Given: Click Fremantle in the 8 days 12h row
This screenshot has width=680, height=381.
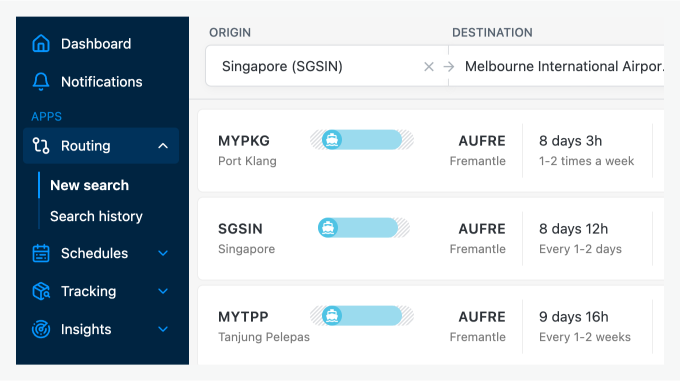Looking at the screenshot, I should pyautogui.click(x=477, y=249).
